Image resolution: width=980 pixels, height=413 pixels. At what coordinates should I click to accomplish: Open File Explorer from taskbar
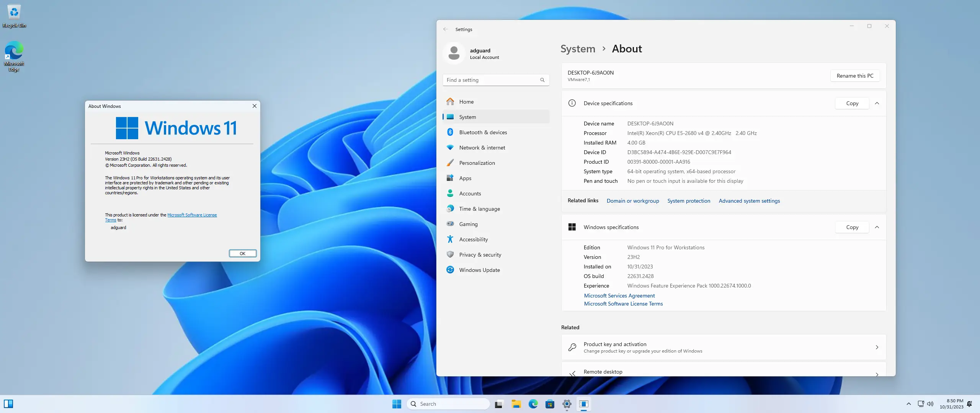point(516,404)
